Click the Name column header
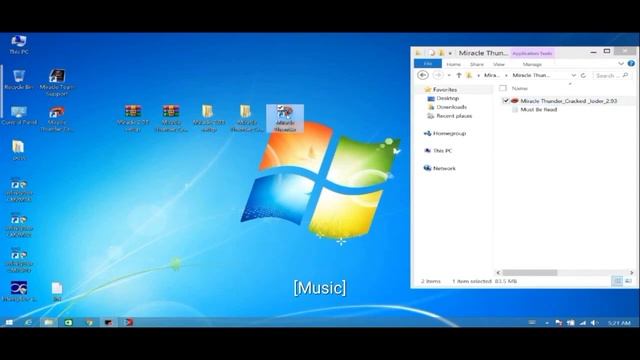 tap(520, 88)
